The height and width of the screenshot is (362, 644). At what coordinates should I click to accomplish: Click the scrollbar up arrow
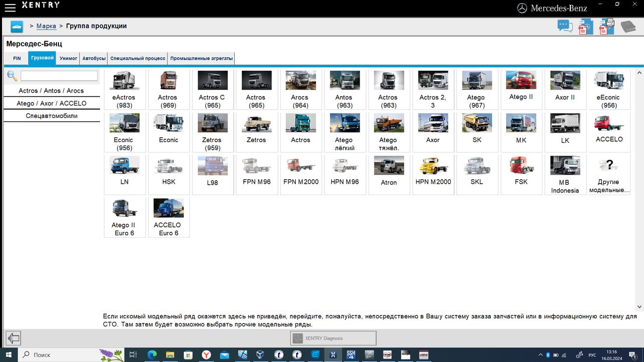pos(639,73)
